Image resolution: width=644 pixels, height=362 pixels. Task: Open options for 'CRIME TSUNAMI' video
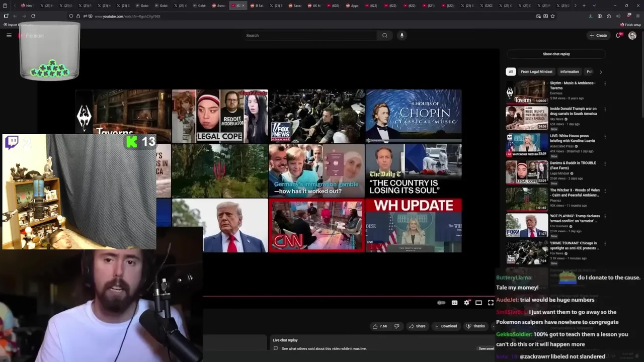point(605,243)
